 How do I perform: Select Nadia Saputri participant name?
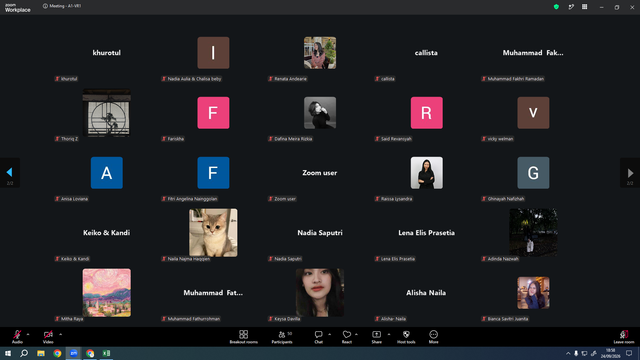(x=320, y=233)
